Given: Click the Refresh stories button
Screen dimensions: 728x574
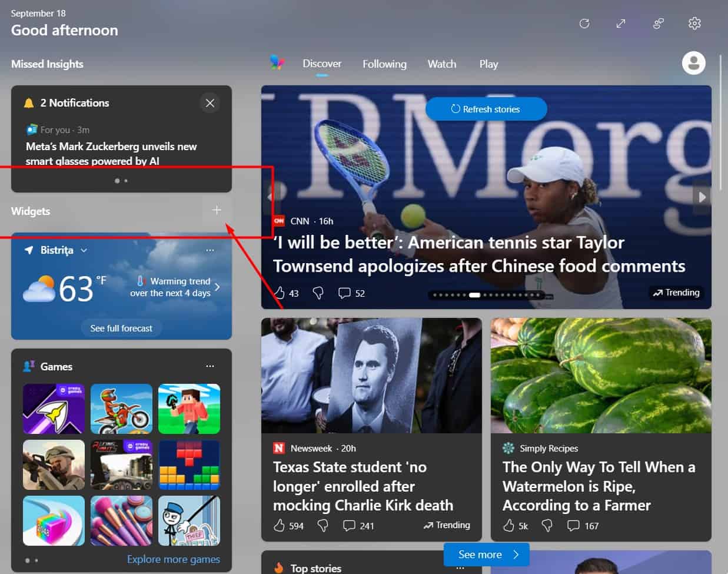Looking at the screenshot, I should pyautogui.click(x=486, y=109).
